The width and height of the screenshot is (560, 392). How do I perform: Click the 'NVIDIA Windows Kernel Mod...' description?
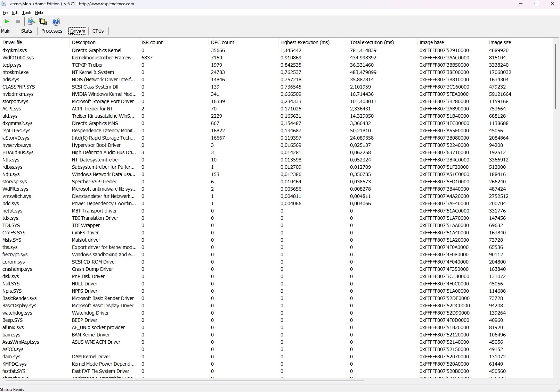(104, 94)
